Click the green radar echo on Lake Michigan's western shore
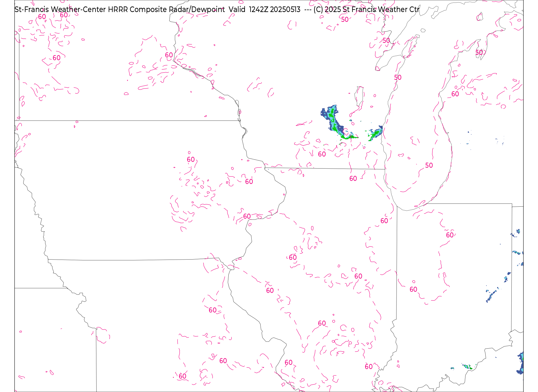The width and height of the screenshot is (538, 392). click(x=375, y=133)
